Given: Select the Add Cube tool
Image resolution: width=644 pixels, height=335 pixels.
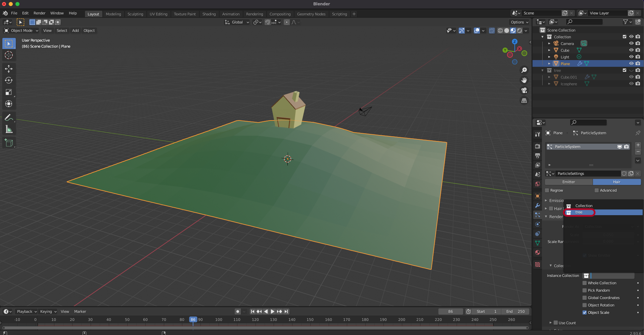Looking at the screenshot, I should coord(9,143).
